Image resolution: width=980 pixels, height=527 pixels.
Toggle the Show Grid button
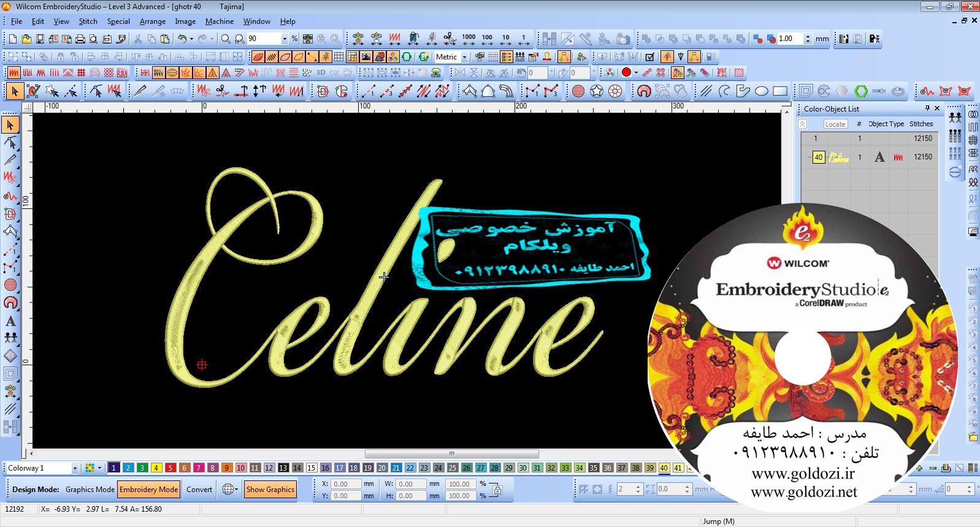click(339, 57)
